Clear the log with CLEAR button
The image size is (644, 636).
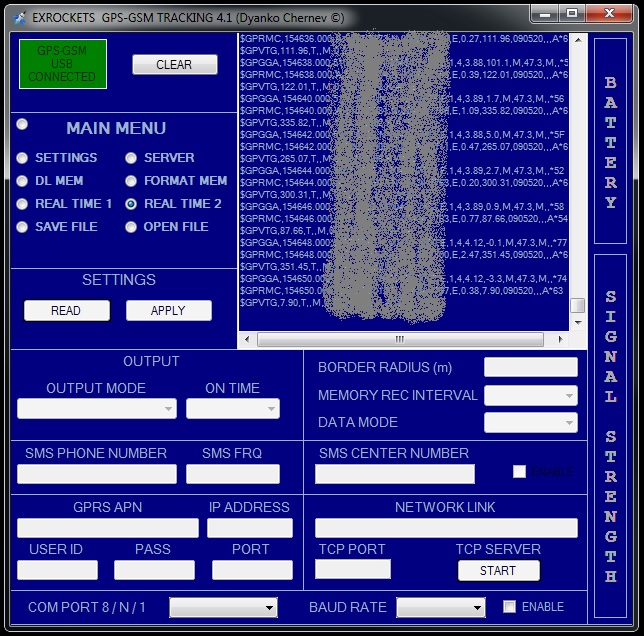(175, 64)
